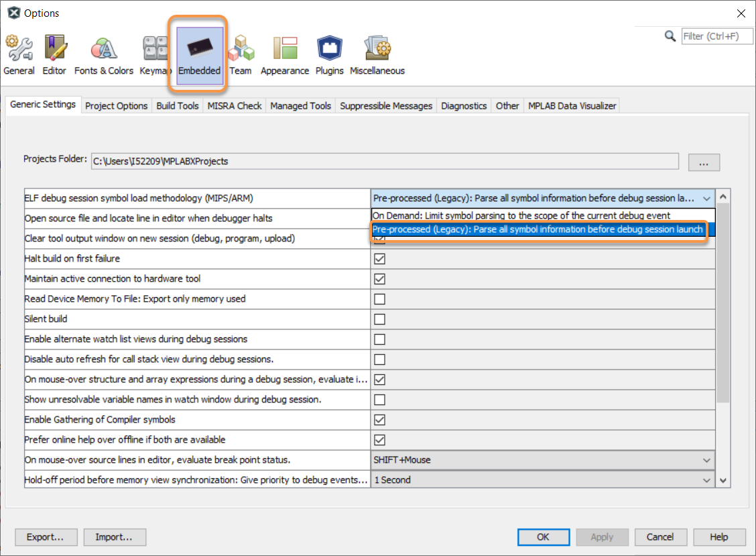
Task: Toggle Maintain active connection to hardware tool
Action: [379, 279]
